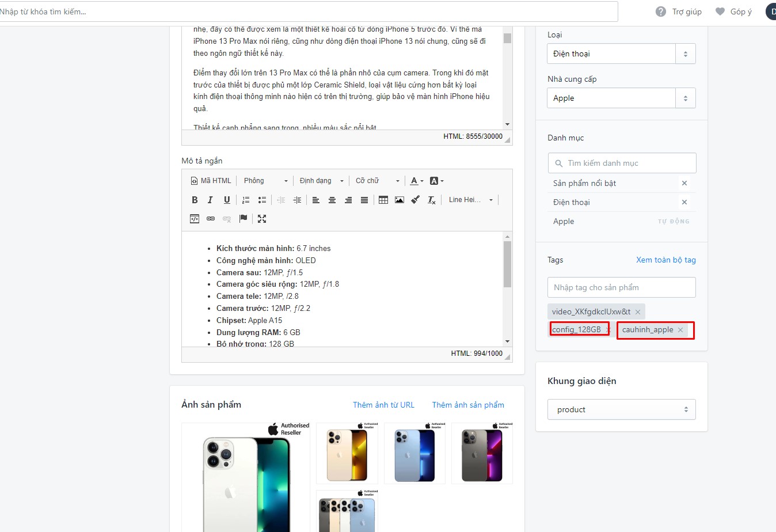This screenshot has height=532, width=776.
Task: Insert a hyperlink with the link icon
Action: tap(211, 219)
